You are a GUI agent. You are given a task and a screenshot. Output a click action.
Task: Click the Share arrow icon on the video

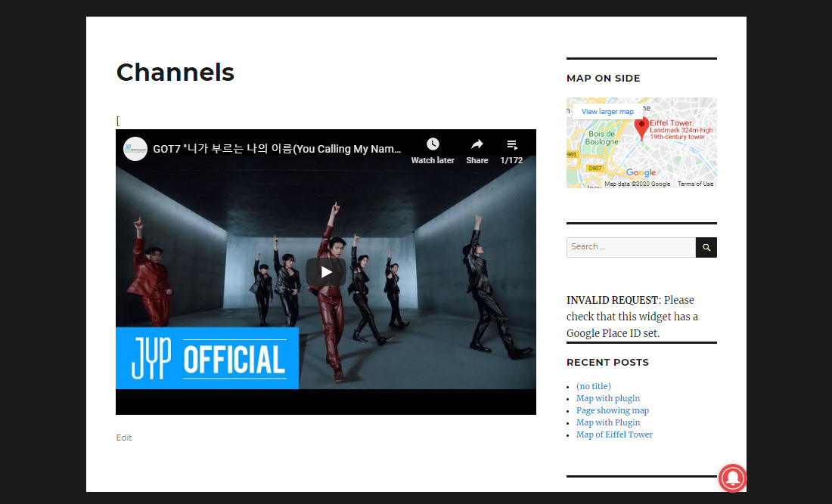pyautogui.click(x=477, y=144)
